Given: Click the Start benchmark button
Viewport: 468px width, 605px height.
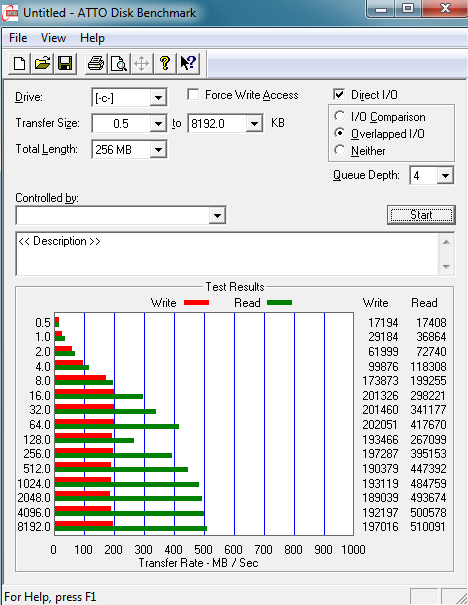Looking at the screenshot, I should coord(421,215).
